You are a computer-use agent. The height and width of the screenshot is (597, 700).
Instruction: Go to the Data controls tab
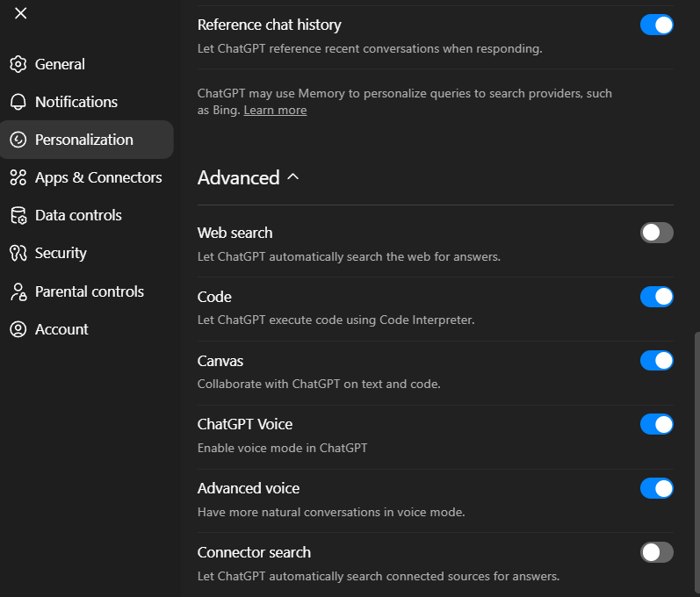87,215
